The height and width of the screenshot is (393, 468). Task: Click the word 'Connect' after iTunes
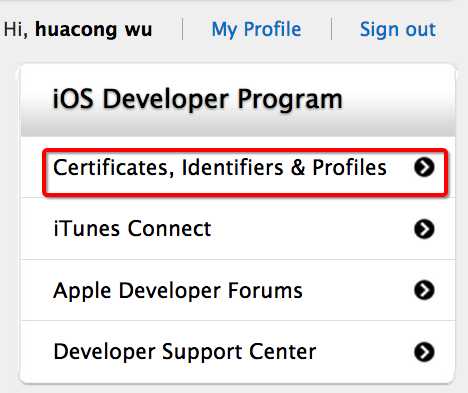pos(169,229)
